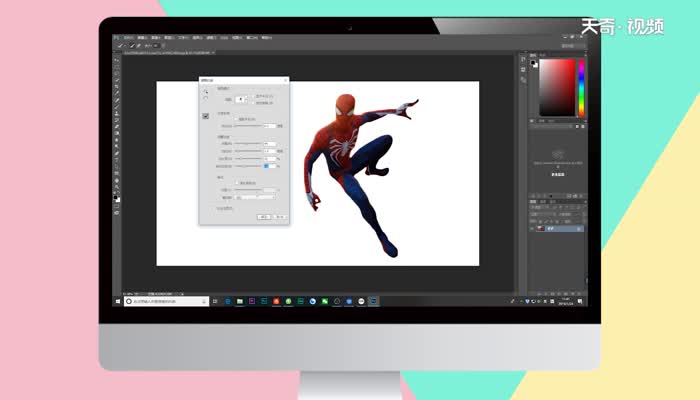Open the View mode dropdown in Refine Edge
Viewport: 700px width, 400px height.
point(241,99)
